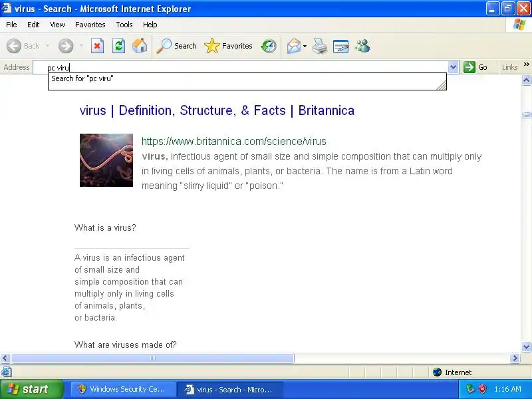Screen dimensions: 532x399
Task: Click Internet zone globe icon
Action: (438, 372)
